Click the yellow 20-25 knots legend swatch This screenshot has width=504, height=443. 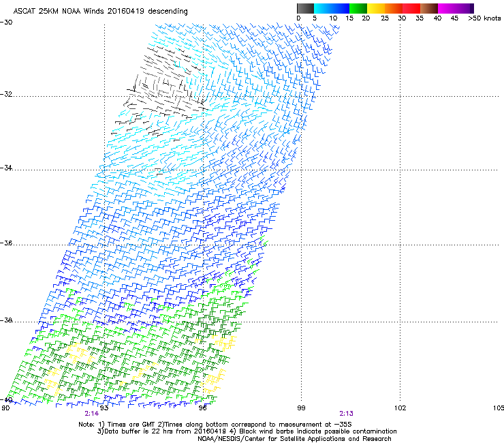coord(376,8)
